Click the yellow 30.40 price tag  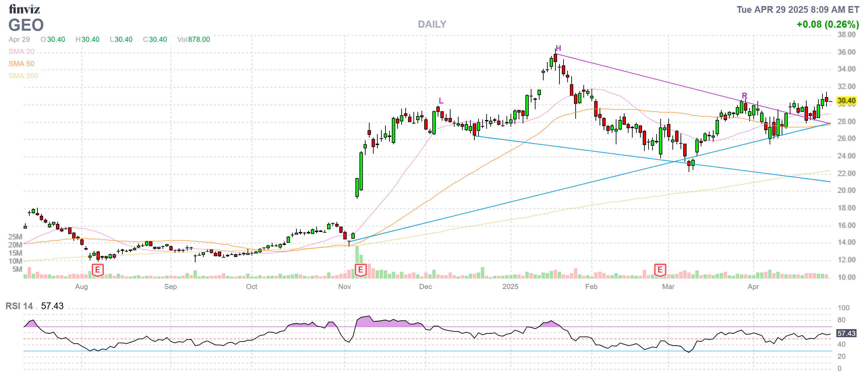(x=846, y=101)
